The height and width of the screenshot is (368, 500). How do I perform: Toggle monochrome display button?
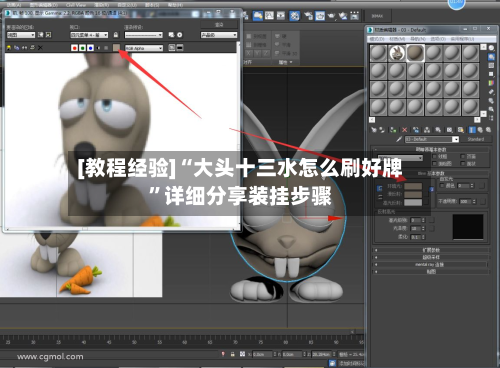(106, 48)
